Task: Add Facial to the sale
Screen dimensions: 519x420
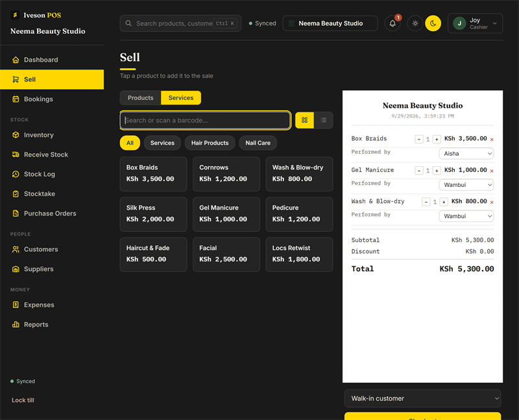Action: tap(226, 254)
